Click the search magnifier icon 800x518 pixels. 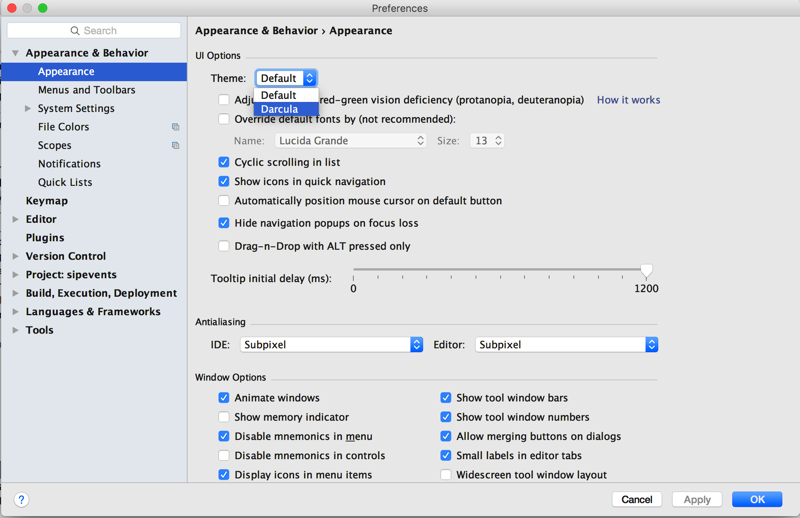(x=75, y=31)
